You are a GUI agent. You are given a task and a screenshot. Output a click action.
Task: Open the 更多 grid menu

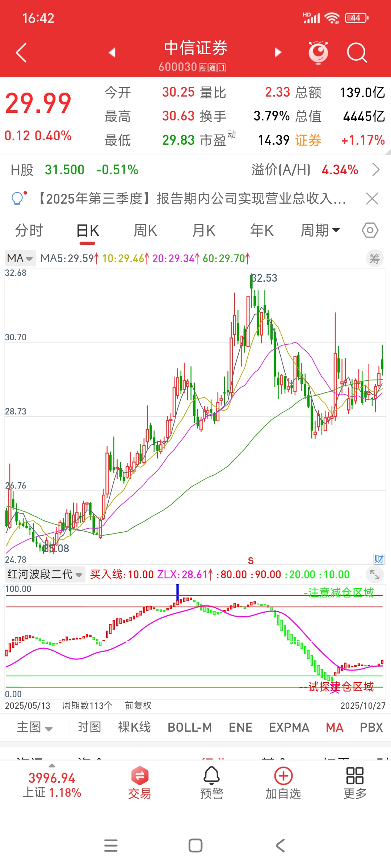click(x=355, y=783)
